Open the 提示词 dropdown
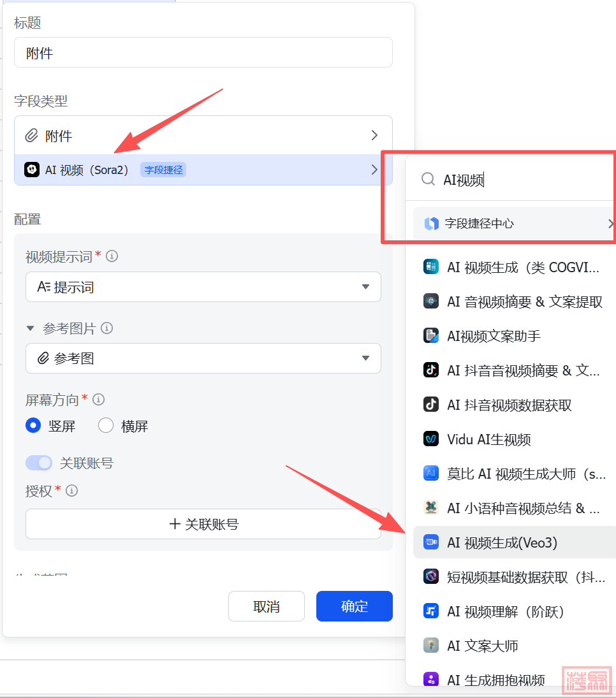This screenshot has height=698, width=616. (203, 287)
